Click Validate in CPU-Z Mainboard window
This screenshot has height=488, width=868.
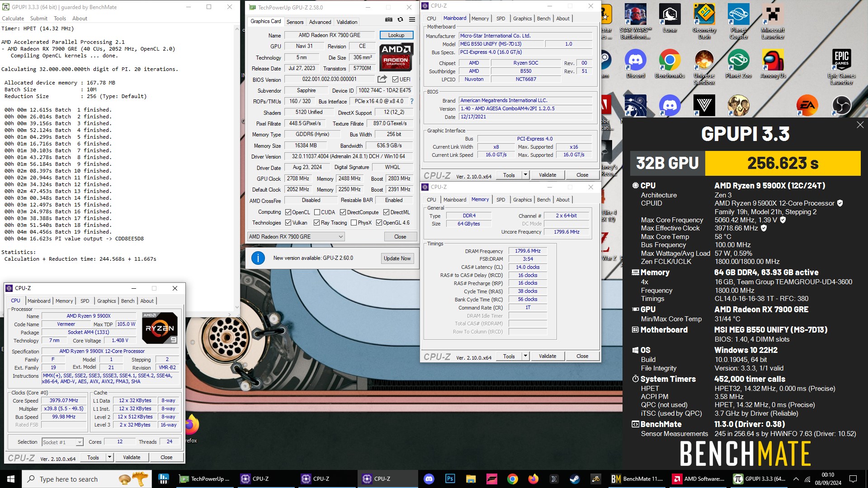pyautogui.click(x=547, y=175)
